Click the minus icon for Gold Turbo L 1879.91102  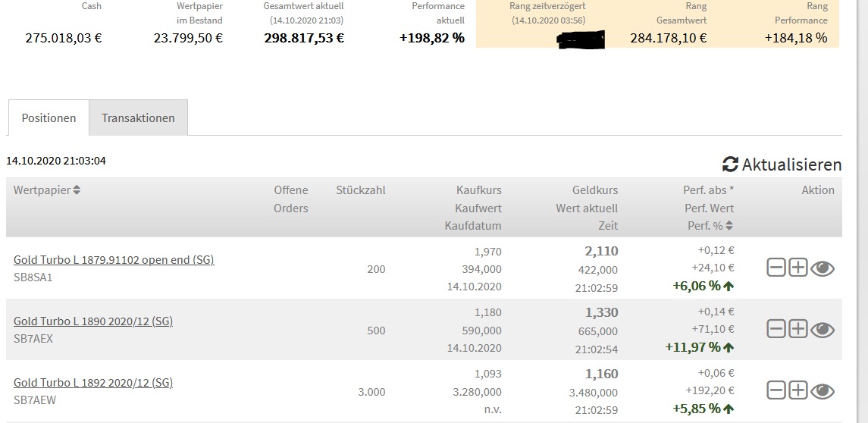click(776, 268)
